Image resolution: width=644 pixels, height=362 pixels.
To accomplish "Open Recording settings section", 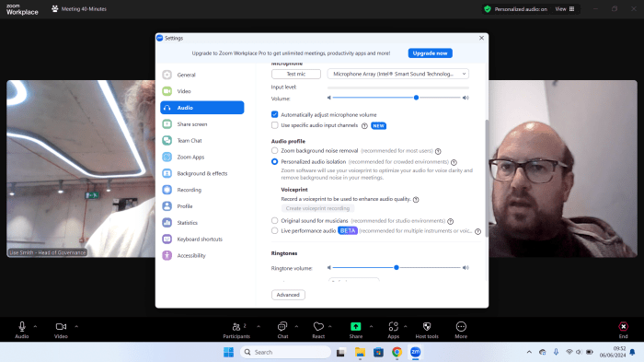I will [202, 190].
